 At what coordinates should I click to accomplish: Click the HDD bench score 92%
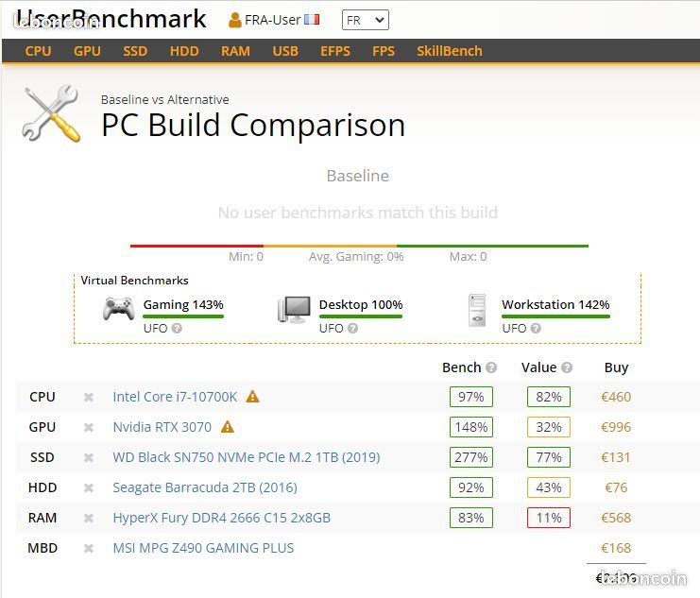[471, 487]
